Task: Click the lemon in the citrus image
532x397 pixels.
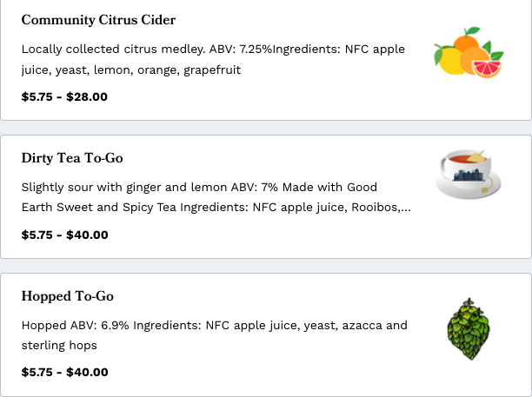Action: pyautogui.click(x=449, y=61)
